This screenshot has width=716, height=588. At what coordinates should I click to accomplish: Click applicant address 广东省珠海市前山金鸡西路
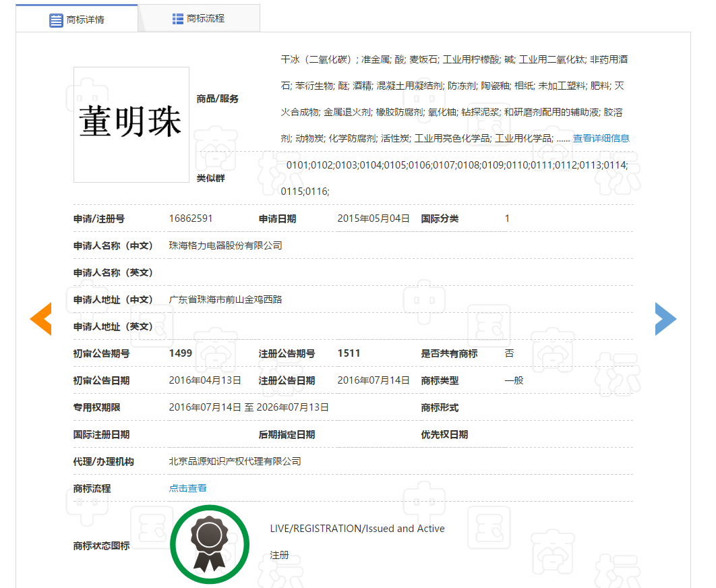(x=225, y=299)
